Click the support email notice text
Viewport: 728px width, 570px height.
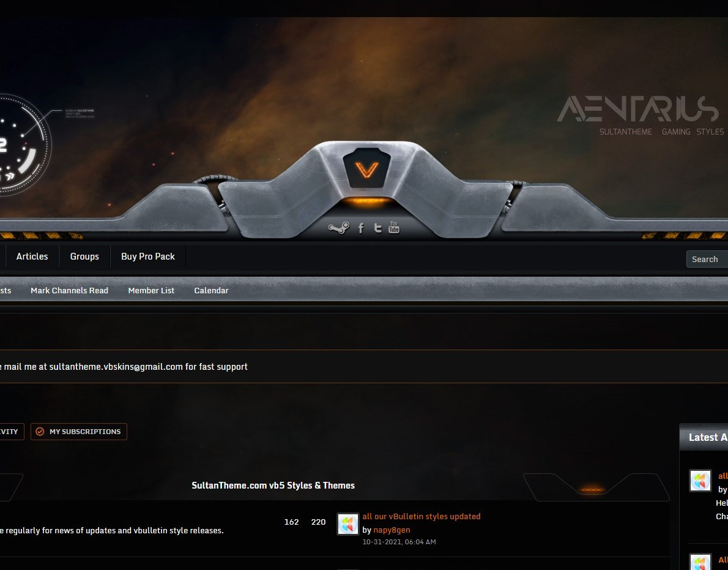124,367
